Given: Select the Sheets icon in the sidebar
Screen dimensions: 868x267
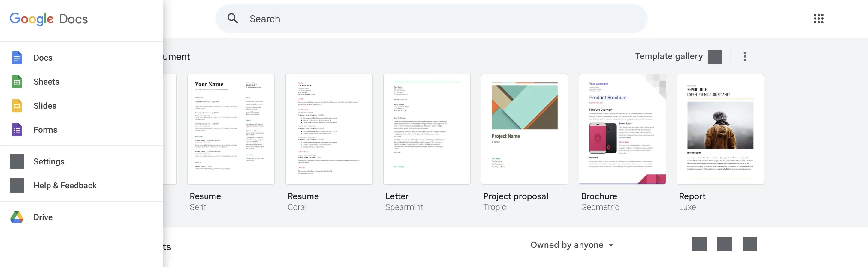Looking at the screenshot, I should [16, 82].
